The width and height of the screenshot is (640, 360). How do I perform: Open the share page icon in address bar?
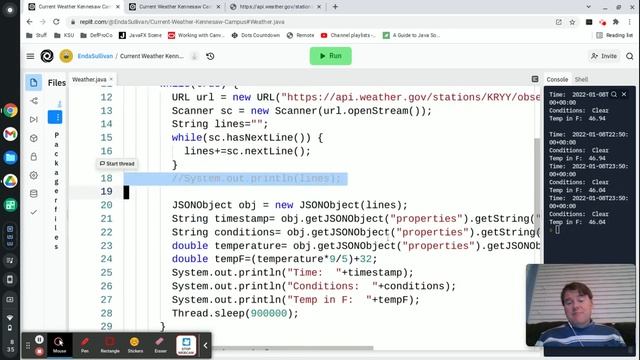[559, 22]
